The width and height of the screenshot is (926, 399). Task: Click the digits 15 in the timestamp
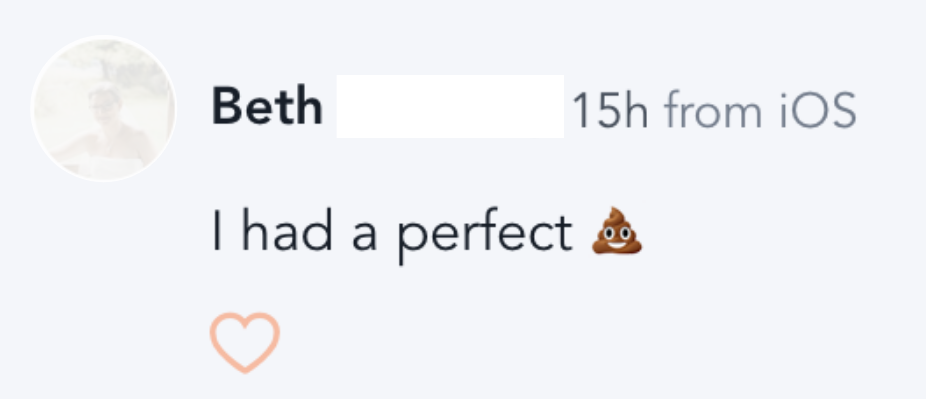point(596,110)
